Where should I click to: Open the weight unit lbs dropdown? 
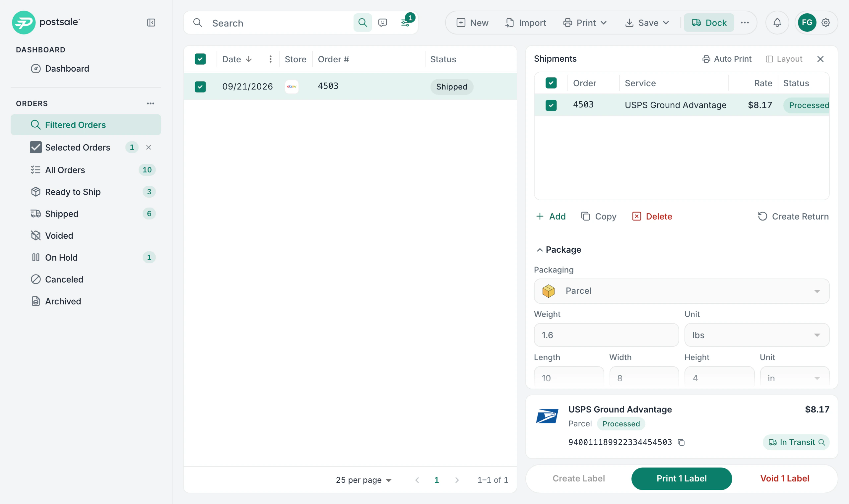coord(756,335)
